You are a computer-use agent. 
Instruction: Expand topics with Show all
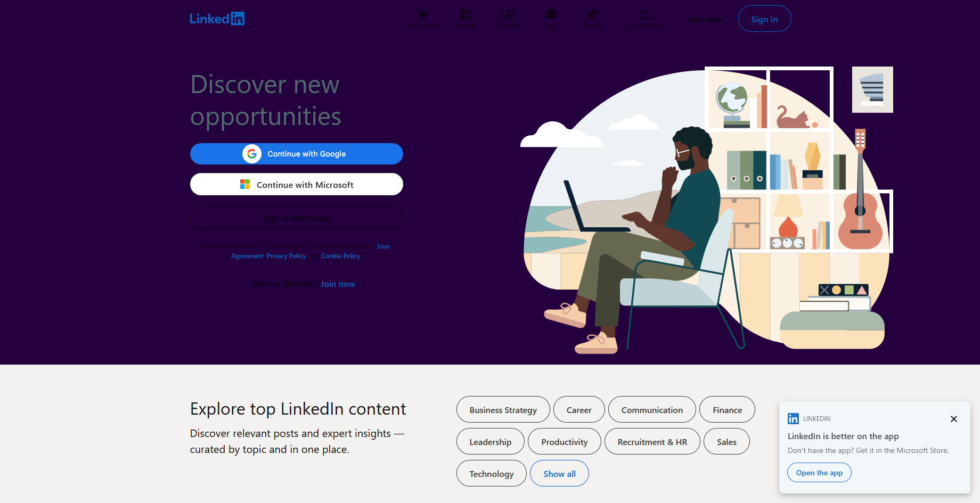(x=559, y=473)
